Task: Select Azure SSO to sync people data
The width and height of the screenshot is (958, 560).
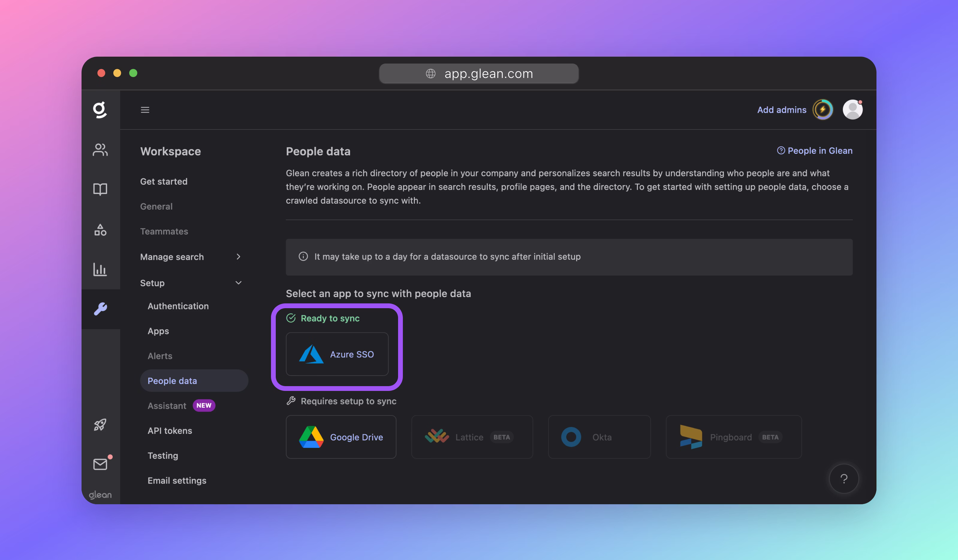Action: point(337,354)
